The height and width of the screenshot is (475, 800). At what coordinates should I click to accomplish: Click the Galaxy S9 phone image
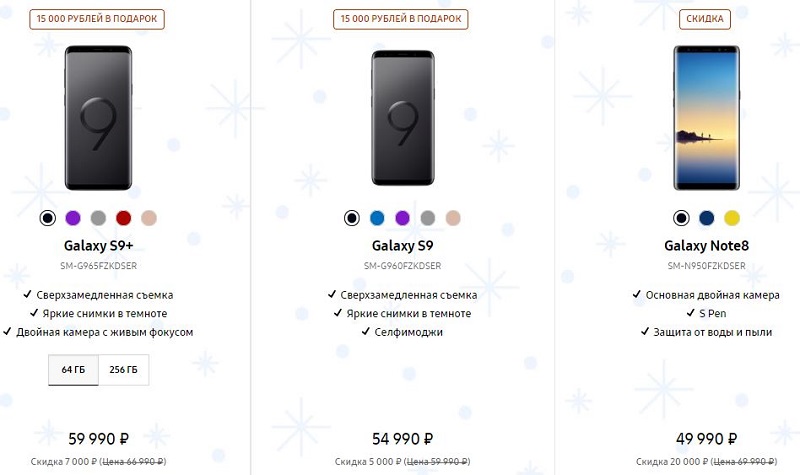402,118
